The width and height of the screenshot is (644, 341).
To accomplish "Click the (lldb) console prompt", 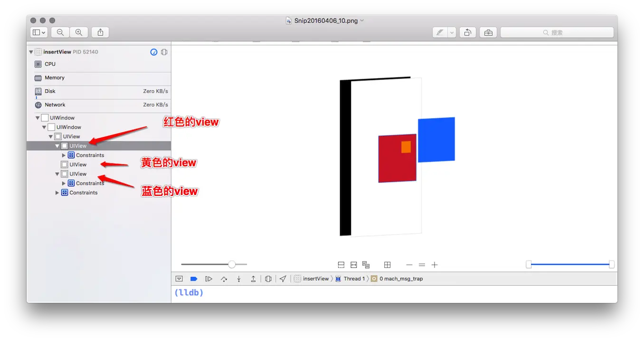I will [189, 292].
